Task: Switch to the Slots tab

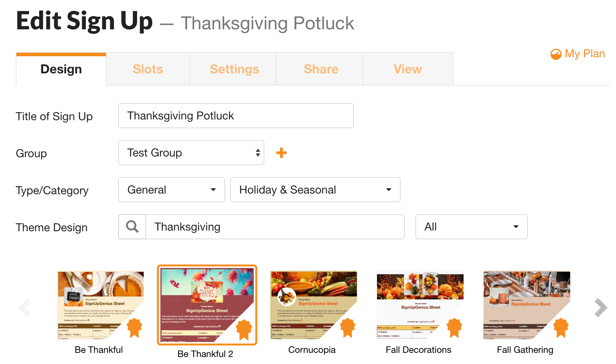Action: pyautogui.click(x=148, y=69)
